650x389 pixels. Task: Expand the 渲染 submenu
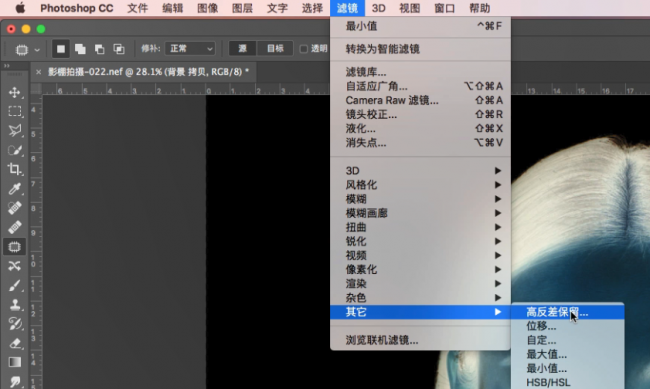click(x=420, y=284)
